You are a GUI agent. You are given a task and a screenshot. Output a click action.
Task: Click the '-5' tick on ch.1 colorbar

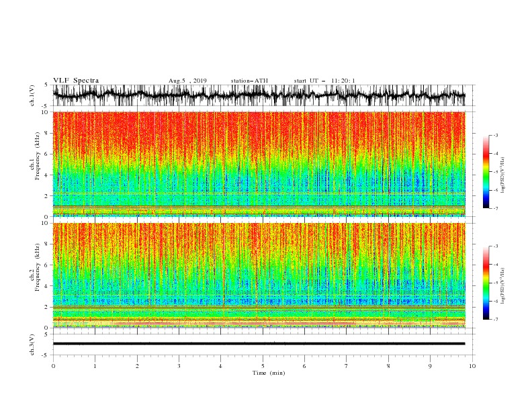coord(495,172)
